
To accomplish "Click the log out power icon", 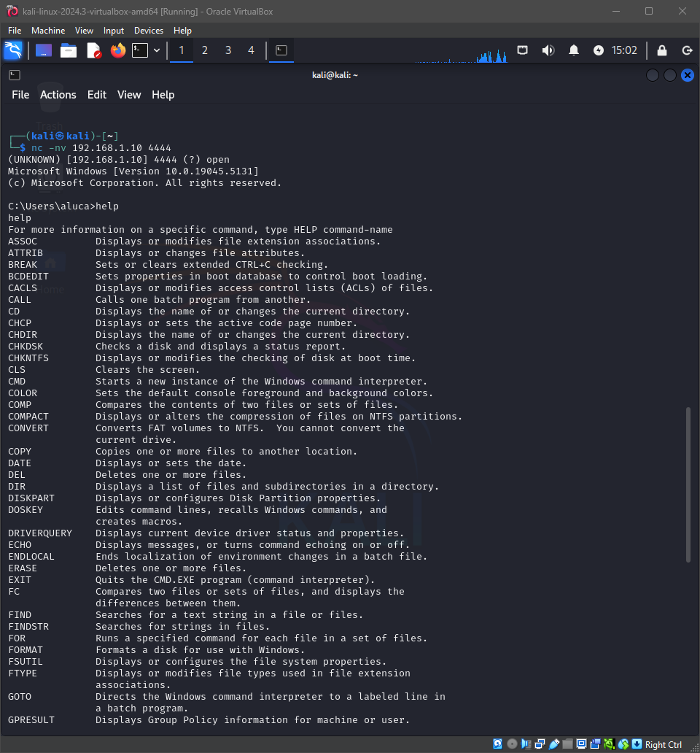I will coord(687,50).
